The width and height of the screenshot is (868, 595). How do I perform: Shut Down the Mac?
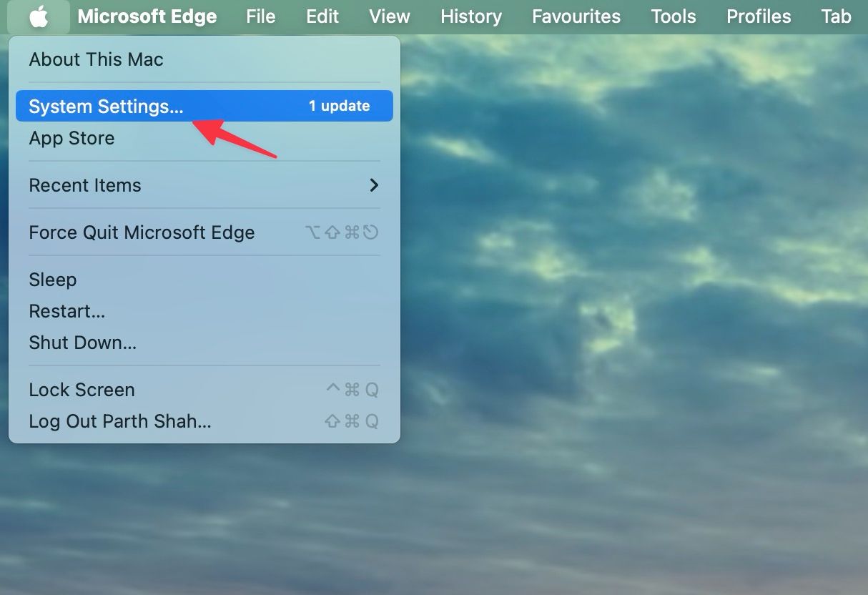(x=82, y=342)
